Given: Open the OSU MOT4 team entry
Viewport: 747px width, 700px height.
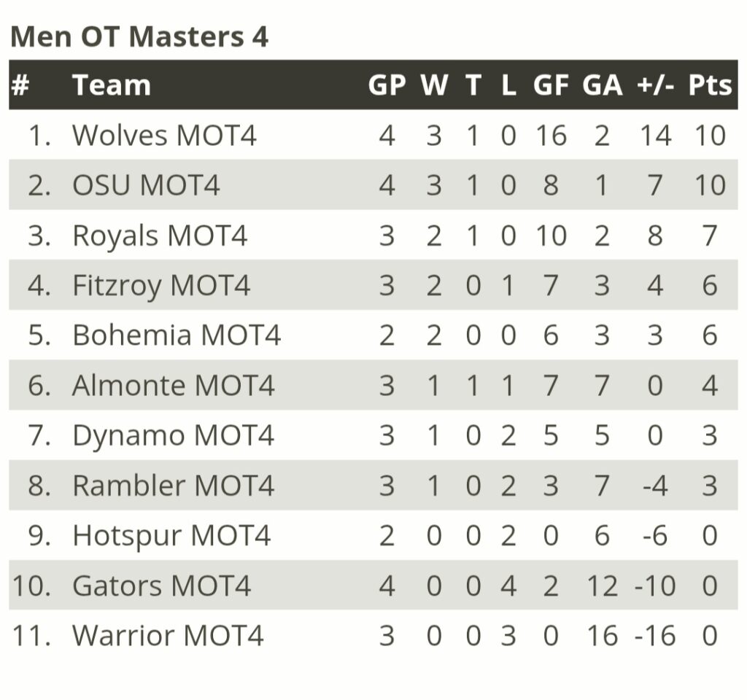Looking at the screenshot, I should pyautogui.click(x=146, y=185).
